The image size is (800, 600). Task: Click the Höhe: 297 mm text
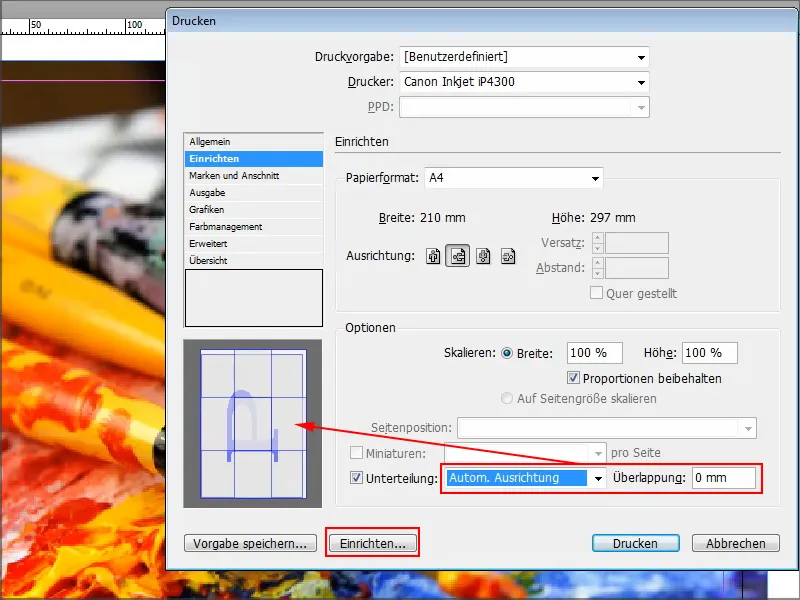[593, 218]
